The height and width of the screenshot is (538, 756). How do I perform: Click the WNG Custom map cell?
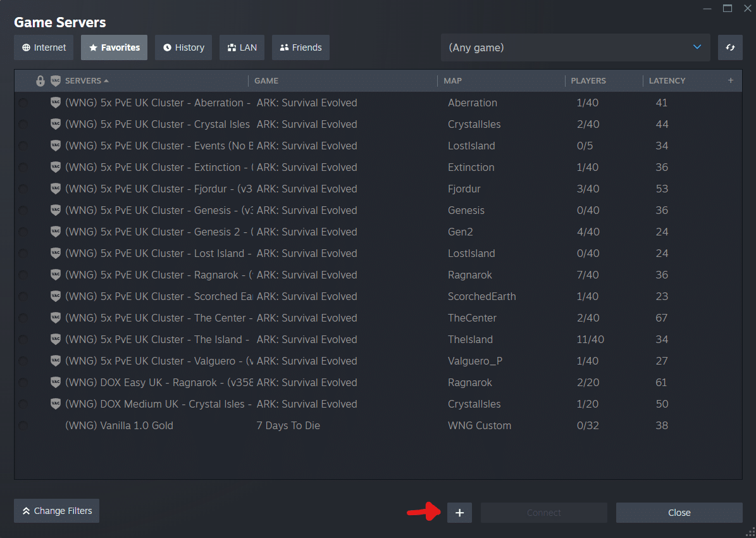[x=480, y=425]
